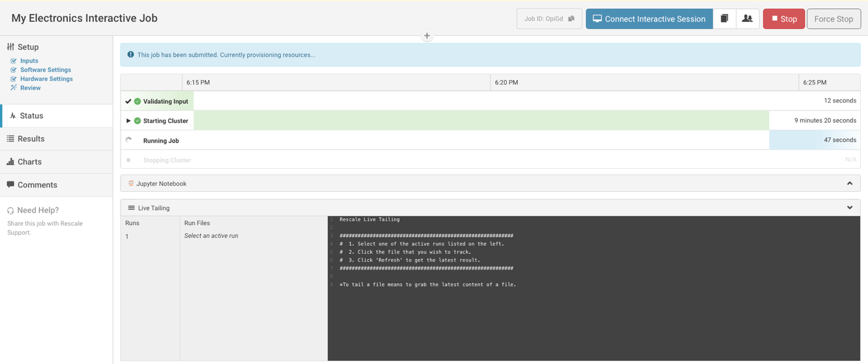
Task: Click the Starting Cluster green status check
Action: coord(138,121)
